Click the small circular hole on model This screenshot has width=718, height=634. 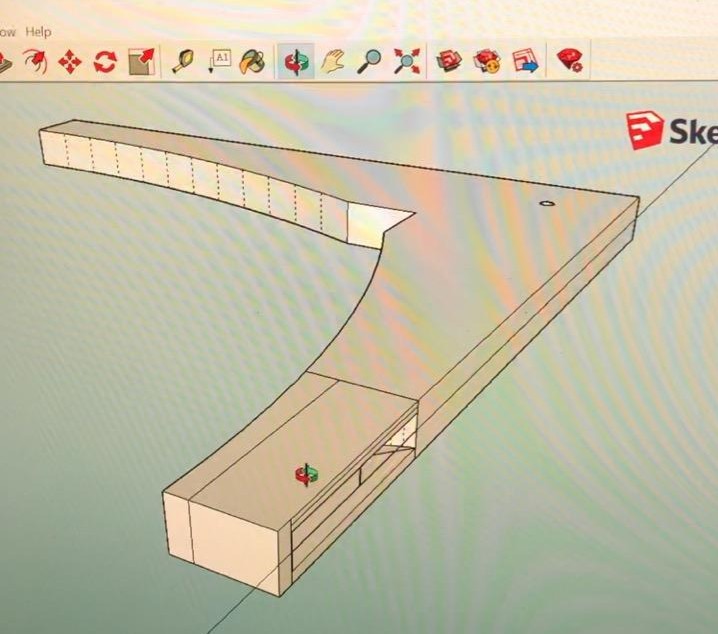(546, 203)
